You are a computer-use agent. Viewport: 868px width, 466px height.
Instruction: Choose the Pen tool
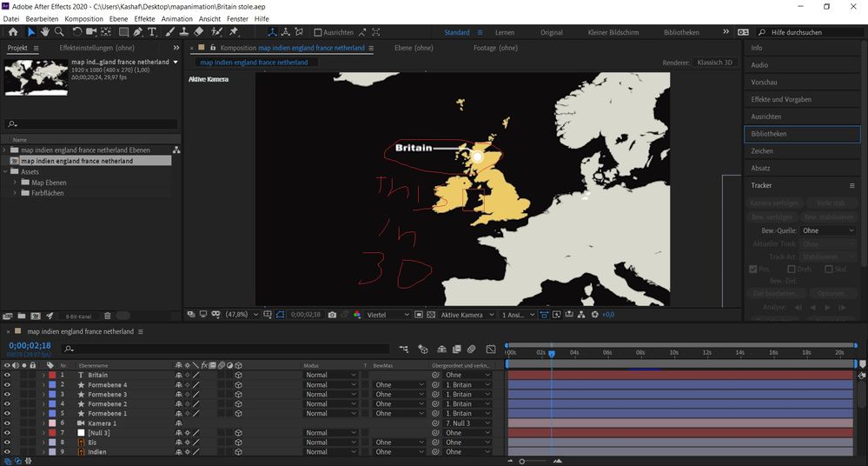pos(137,32)
